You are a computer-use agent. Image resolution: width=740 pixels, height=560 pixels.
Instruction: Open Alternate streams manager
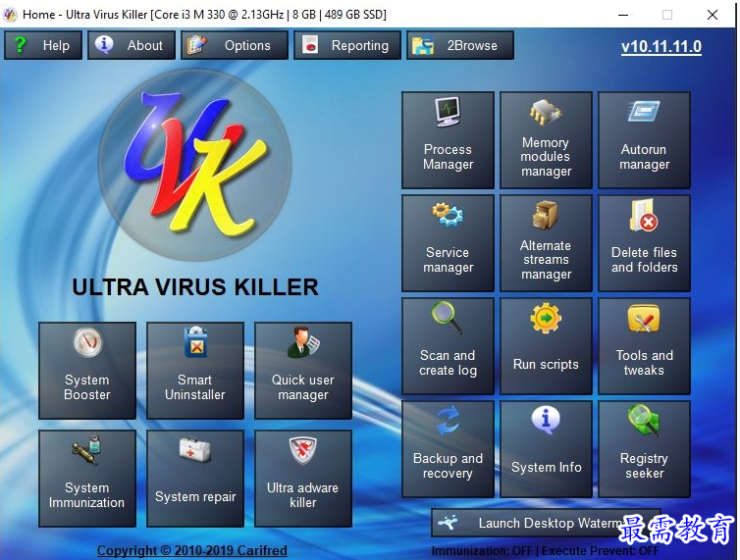(x=546, y=243)
